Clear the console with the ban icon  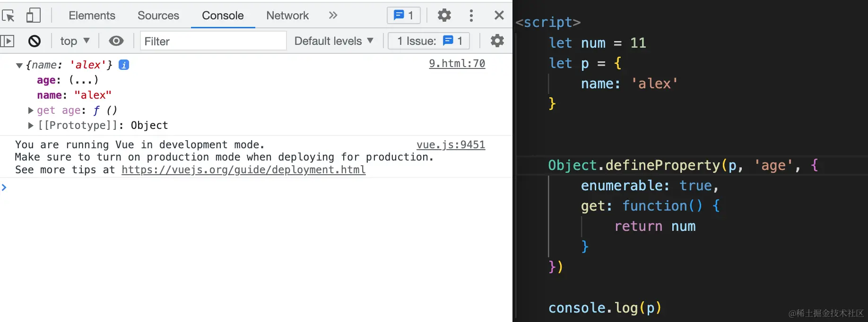35,41
